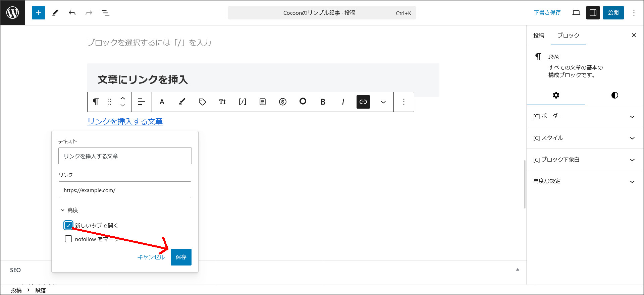Select the highlighter marker tool icon

pyautogui.click(x=182, y=102)
